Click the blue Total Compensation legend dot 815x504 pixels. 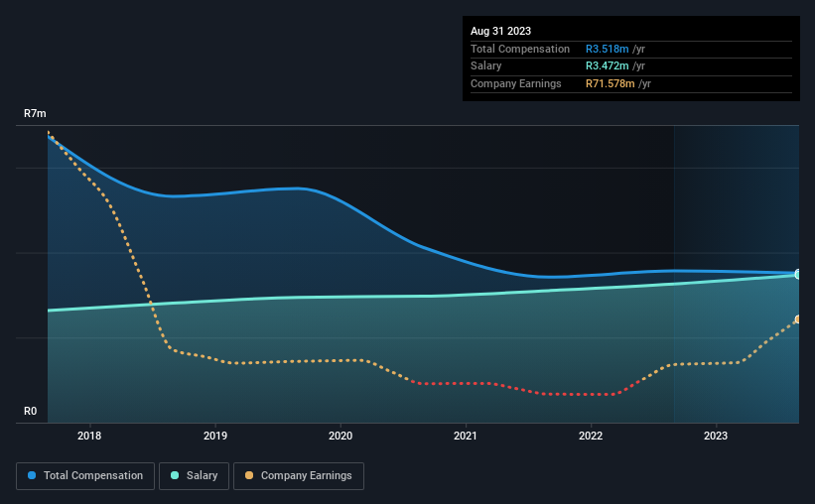coord(32,475)
